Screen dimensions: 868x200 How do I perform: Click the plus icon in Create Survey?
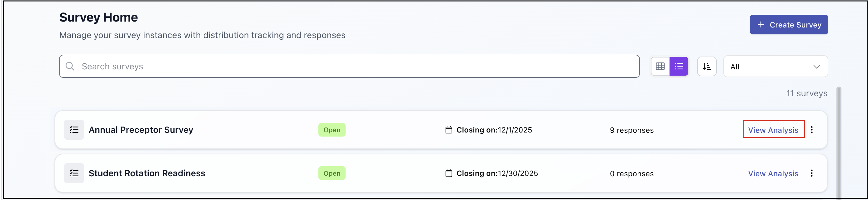761,25
